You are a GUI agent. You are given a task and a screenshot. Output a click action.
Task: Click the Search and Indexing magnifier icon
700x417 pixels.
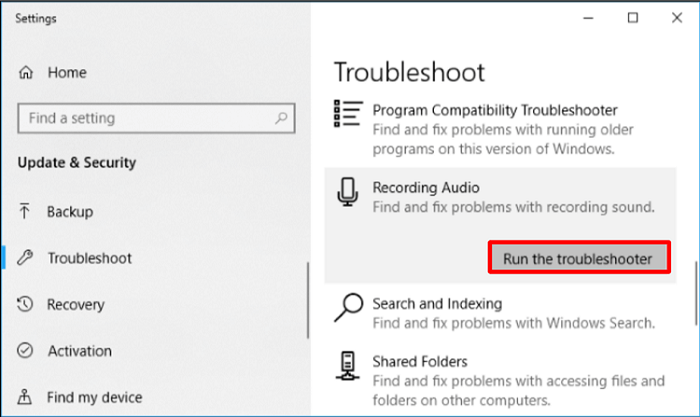[x=348, y=308]
